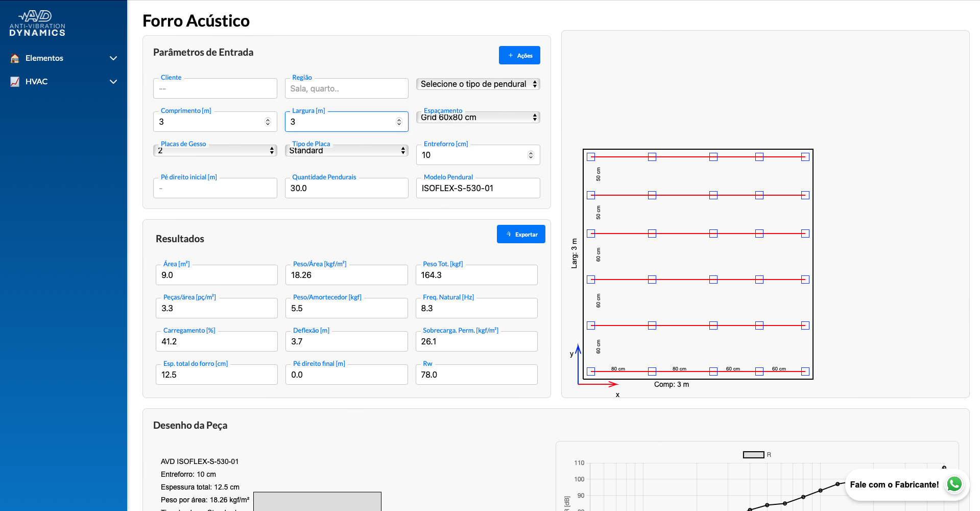The image size is (980, 511).
Task: Adjust Comprimento with stepper arrows
Action: [x=268, y=122]
